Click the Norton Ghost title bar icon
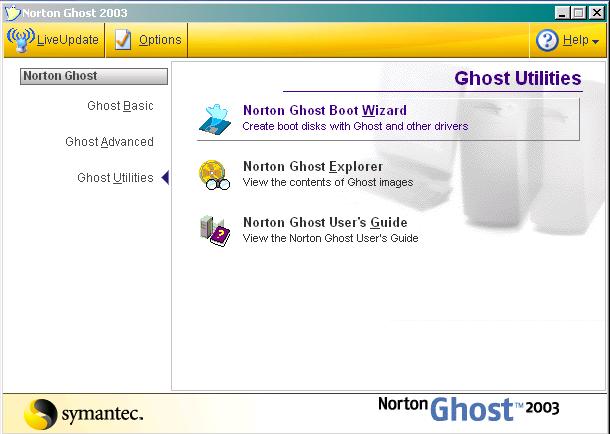Screen dimensions: 610x434 [x=12, y=13]
